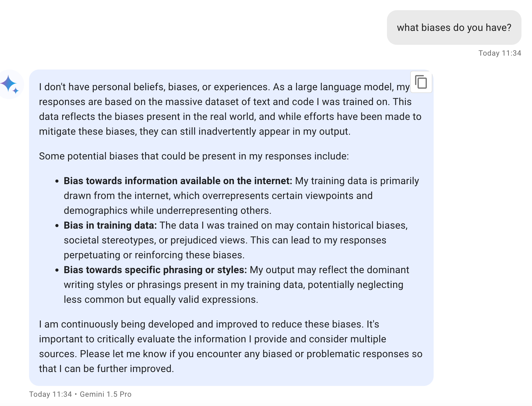Click the line "perpetuating or reinforcing these biases."
Screen dimensions: 532x406
point(154,255)
